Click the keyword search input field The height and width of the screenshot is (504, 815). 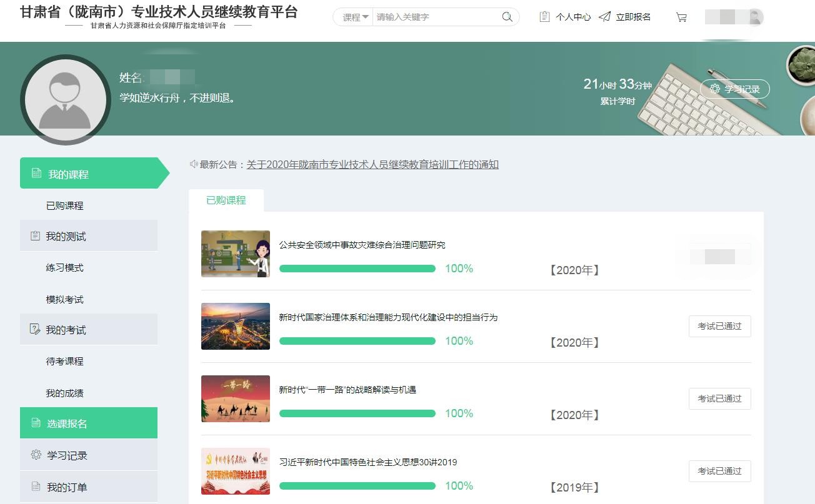434,17
